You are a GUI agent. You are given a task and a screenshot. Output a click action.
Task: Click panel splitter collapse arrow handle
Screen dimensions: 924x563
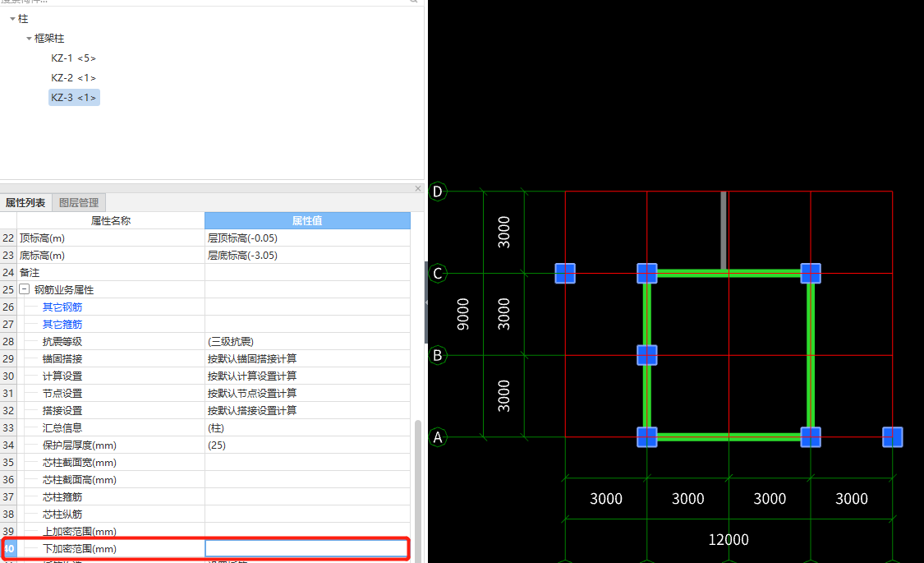coord(426,302)
